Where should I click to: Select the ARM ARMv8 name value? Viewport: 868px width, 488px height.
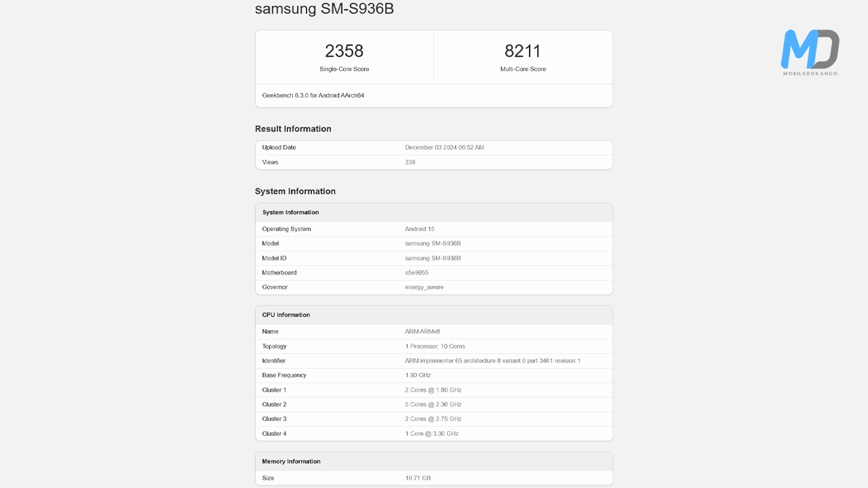[422, 332]
